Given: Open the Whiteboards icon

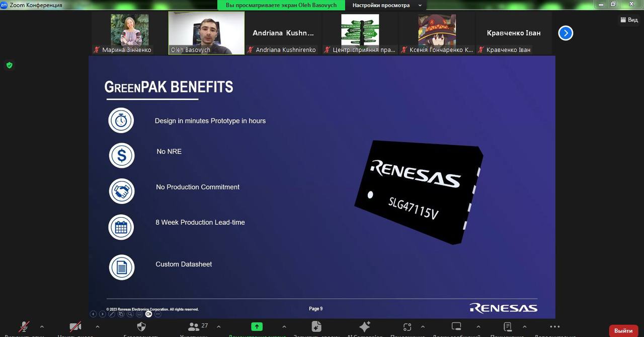Looking at the screenshot, I should pos(456,326).
